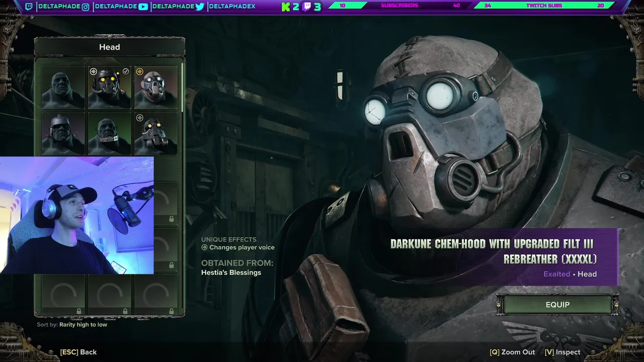Select the tusked rebreather mask thumbnail
The height and width of the screenshot is (362, 644).
156,133
